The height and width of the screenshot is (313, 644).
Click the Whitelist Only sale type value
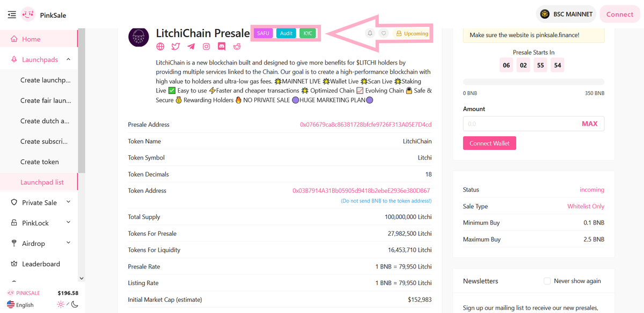(586, 206)
